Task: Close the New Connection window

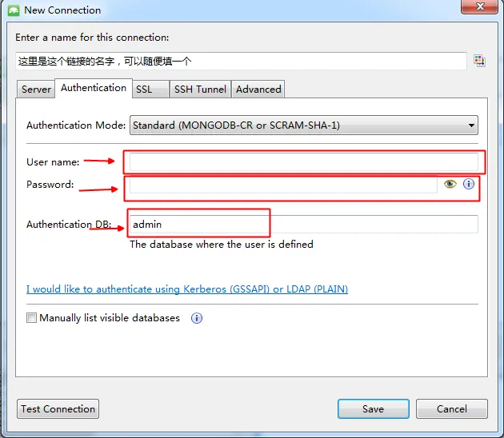Action: coord(479,6)
